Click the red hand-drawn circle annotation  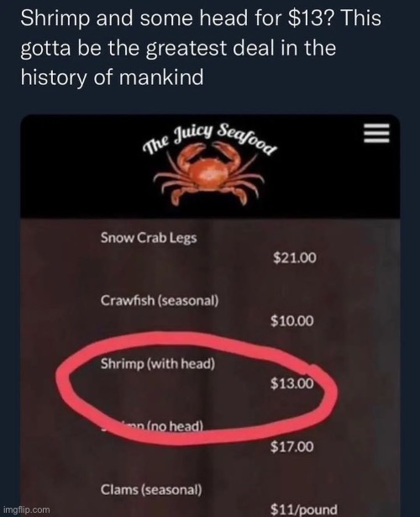197,388
